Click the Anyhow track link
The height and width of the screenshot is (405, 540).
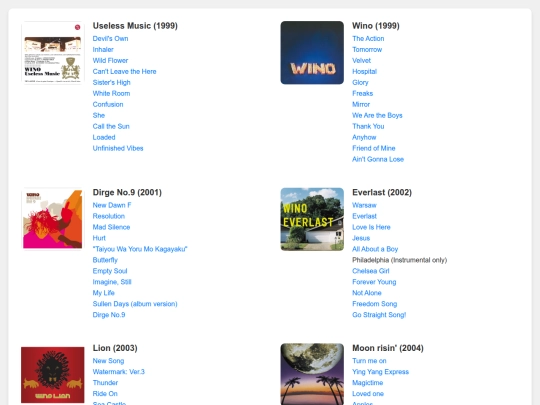pyautogui.click(x=364, y=137)
